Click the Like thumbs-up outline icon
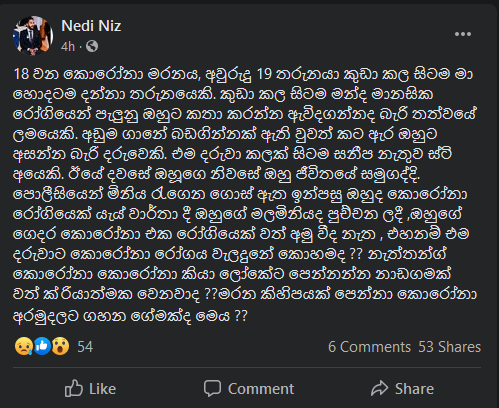This screenshot has height=408, width=499. pos(73,388)
